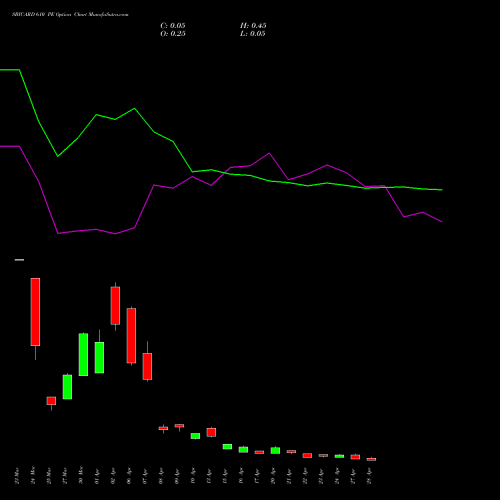
Task: Click the '17 Apr' date axis label
Action: (x=257, y=476)
